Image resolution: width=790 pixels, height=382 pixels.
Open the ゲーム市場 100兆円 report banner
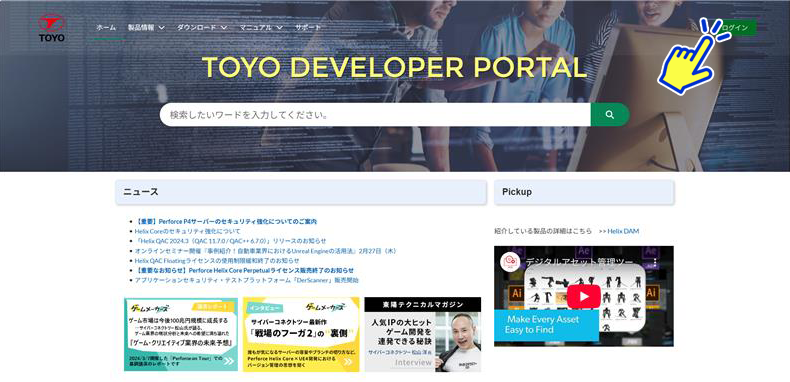pos(181,335)
